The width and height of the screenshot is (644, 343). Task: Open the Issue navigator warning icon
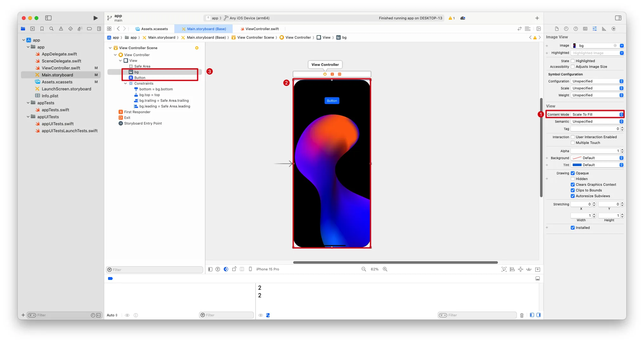[61, 29]
